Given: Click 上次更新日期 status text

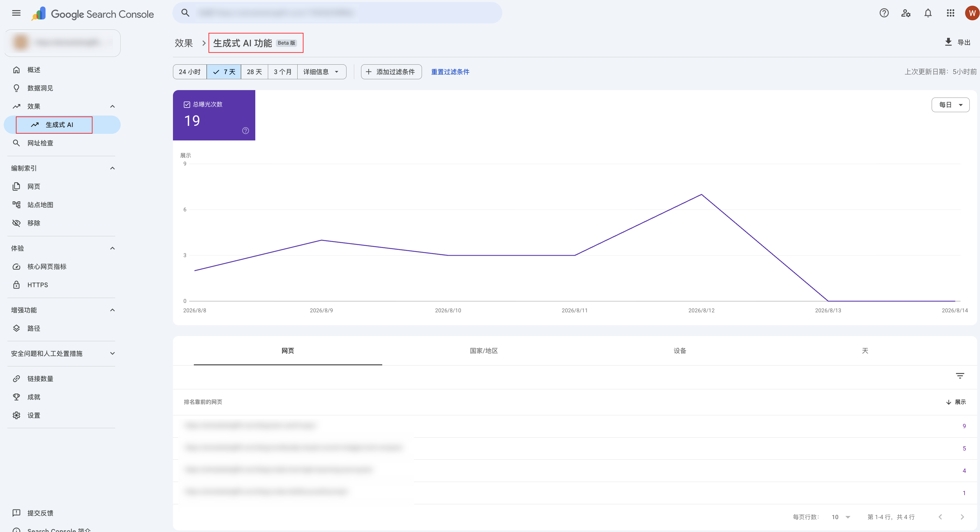Looking at the screenshot, I should (x=940, y=72).
